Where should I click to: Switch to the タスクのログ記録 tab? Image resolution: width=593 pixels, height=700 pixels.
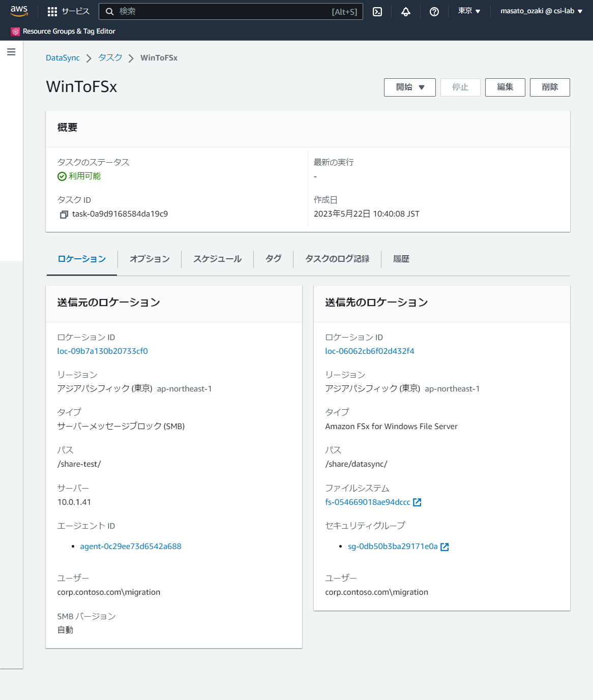click(337, 259)
